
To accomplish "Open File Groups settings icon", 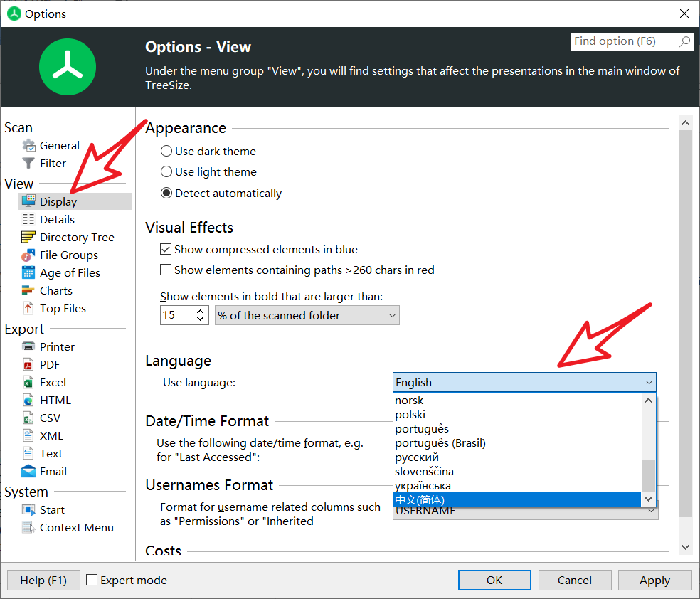I will [28, 255].
